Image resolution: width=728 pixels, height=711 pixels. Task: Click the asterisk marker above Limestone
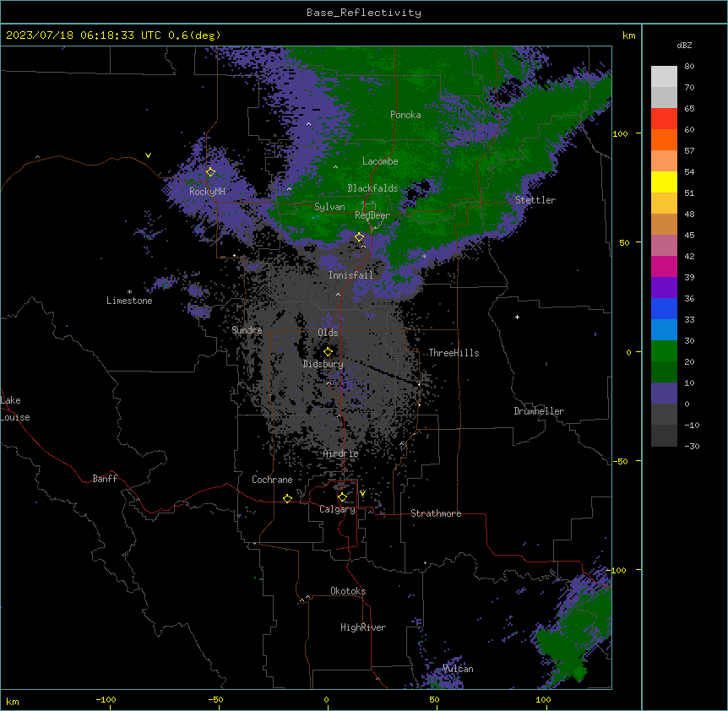click(x=129, y=291)
